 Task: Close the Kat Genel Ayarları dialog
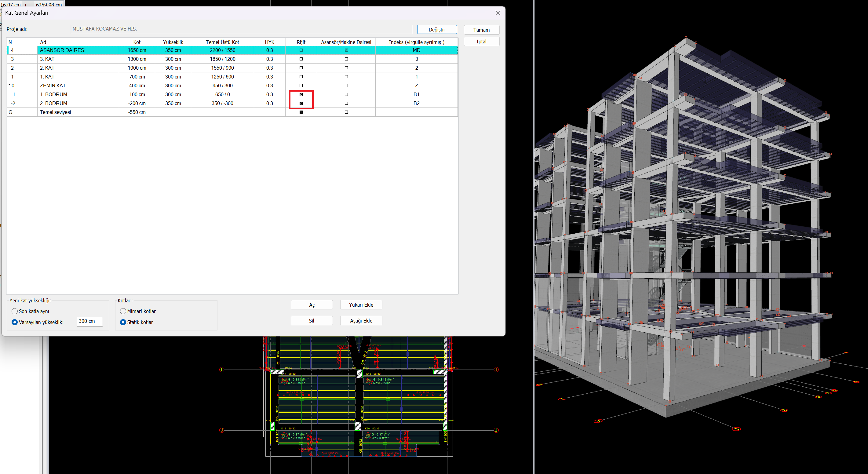498,13
